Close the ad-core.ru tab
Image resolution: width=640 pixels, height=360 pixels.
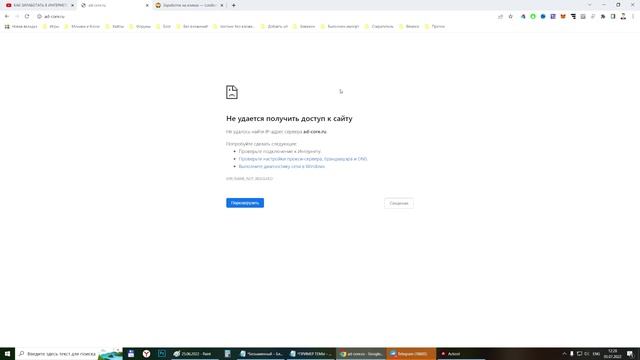[x=147, y=5]
